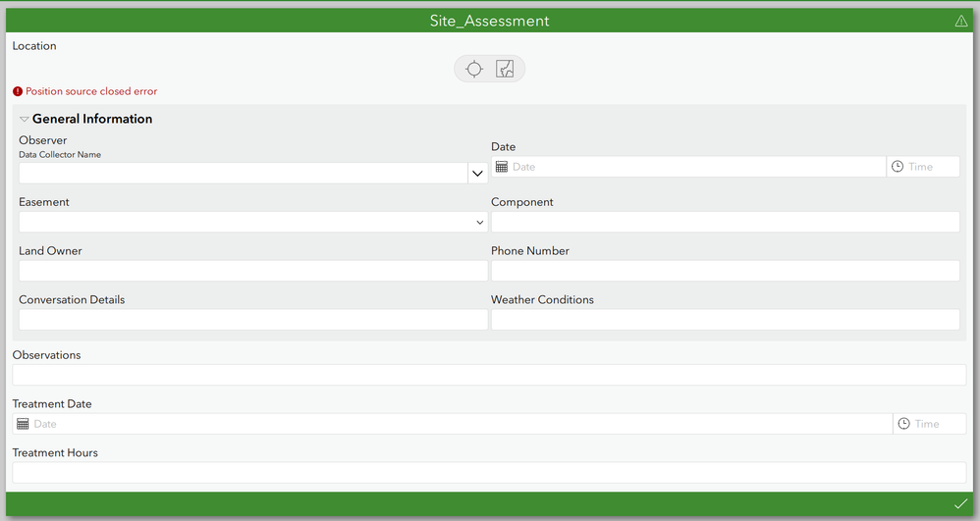Click the 'Position source closed error' message

tap(91, 91)
